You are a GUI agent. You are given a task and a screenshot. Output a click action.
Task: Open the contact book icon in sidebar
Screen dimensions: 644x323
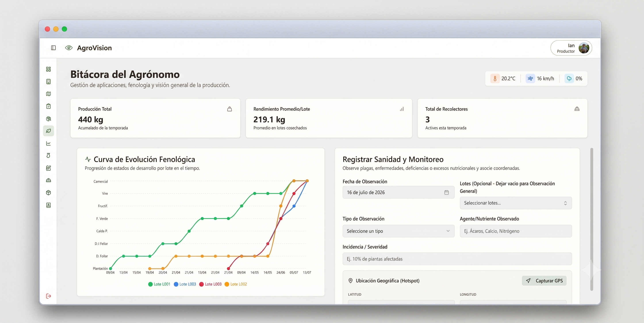[x=48, y=205]
